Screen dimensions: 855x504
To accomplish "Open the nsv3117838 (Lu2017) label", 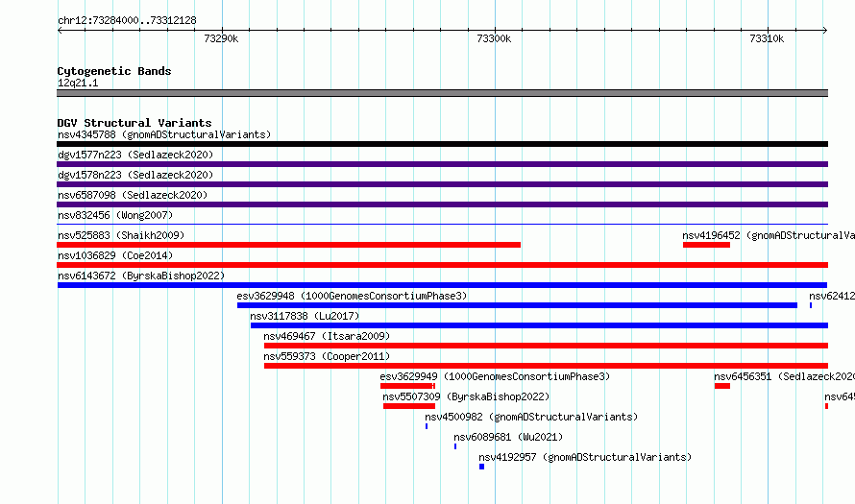I will pyautogui.click(x=305, y=316).
